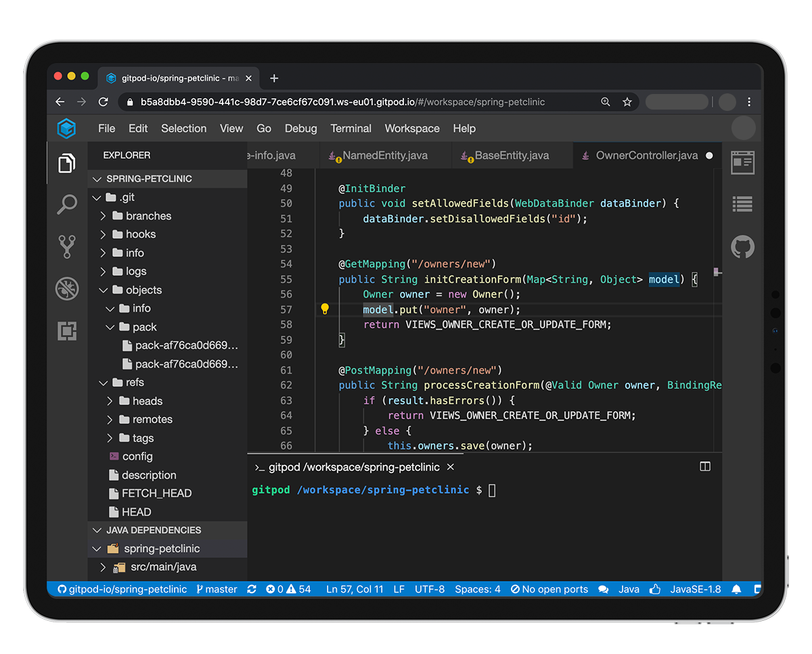Split the terminal using the split icon
The height and width of the screenshot is (654, 812).
coord(705,467)
